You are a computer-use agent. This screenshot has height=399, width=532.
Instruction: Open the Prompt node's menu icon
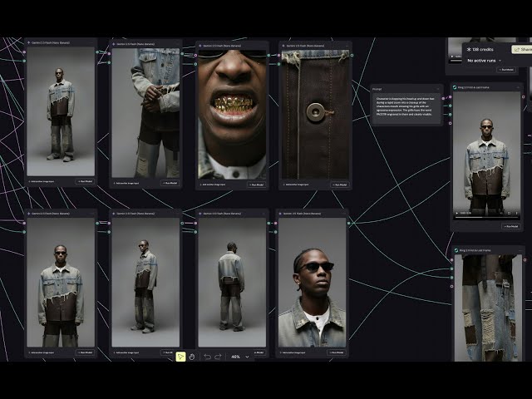click(438, 89)
